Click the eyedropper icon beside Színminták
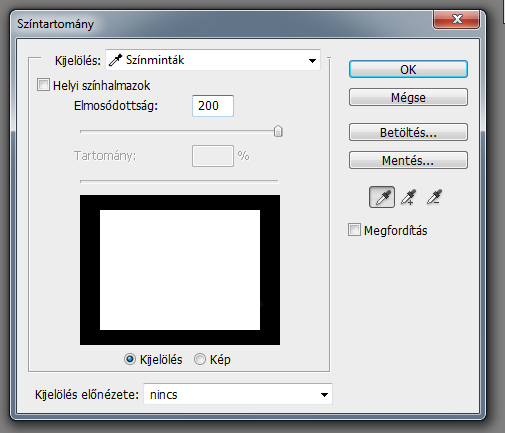Image resolution: width=505 pixels, height=433 pixels. 115,60
